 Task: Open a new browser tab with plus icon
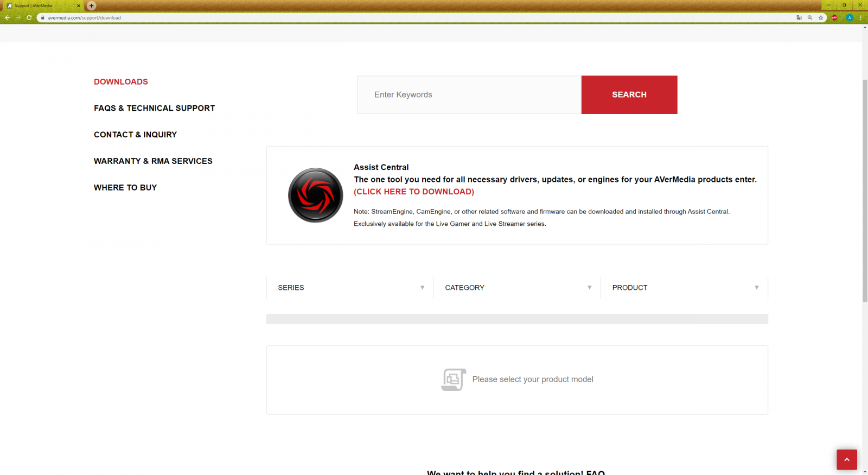pyautogui.click(x=92, y=5)
